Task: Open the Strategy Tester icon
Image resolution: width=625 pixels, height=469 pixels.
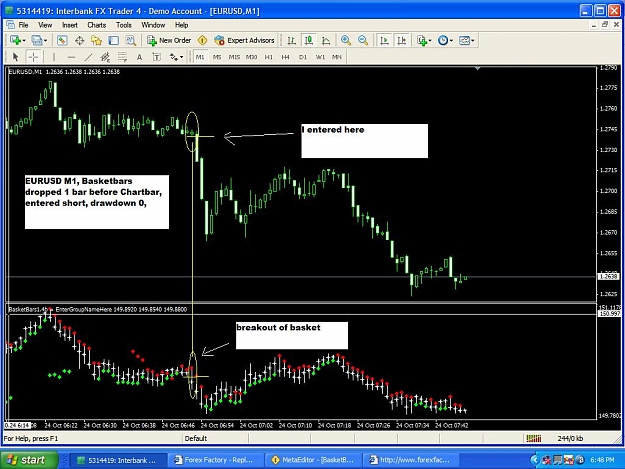Action: pyautogui.click(x=131, y=40)
